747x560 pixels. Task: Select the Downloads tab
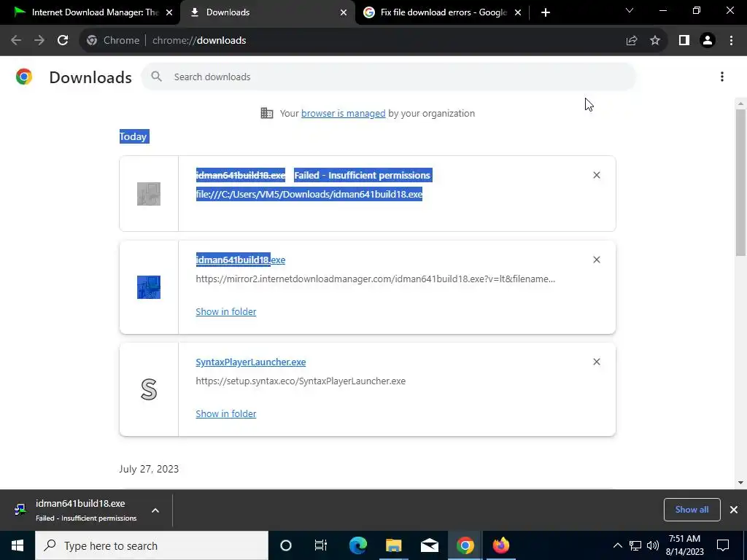267,12
